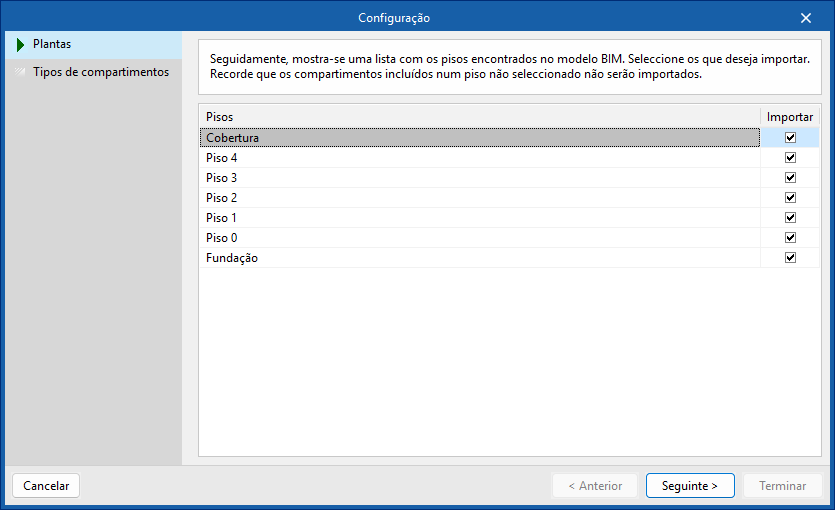Open the Plantas step in sidebar
This screenshot has width=835, height=510.
tap(52, 45)
